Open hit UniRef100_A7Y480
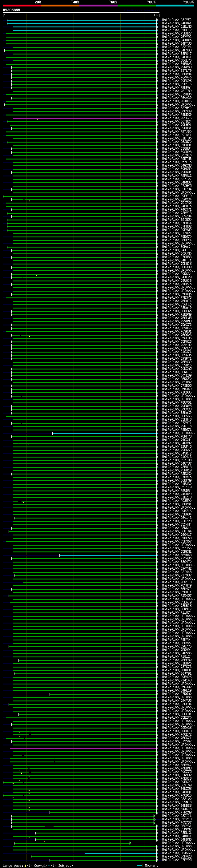The width and height of the screenshot is (197, 868). 177,558
